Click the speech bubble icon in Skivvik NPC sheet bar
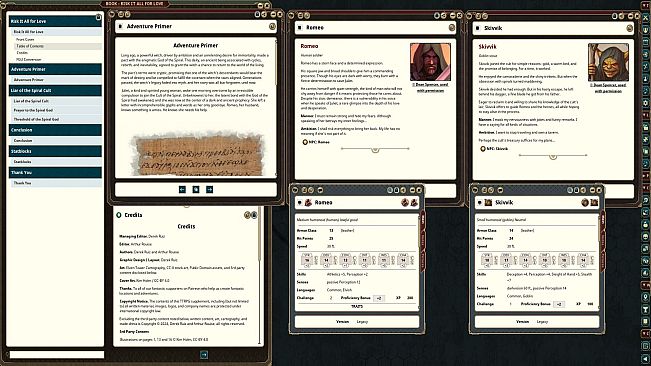Image resolution: width=651 pixels, height=366 pixels. (500, 190)
